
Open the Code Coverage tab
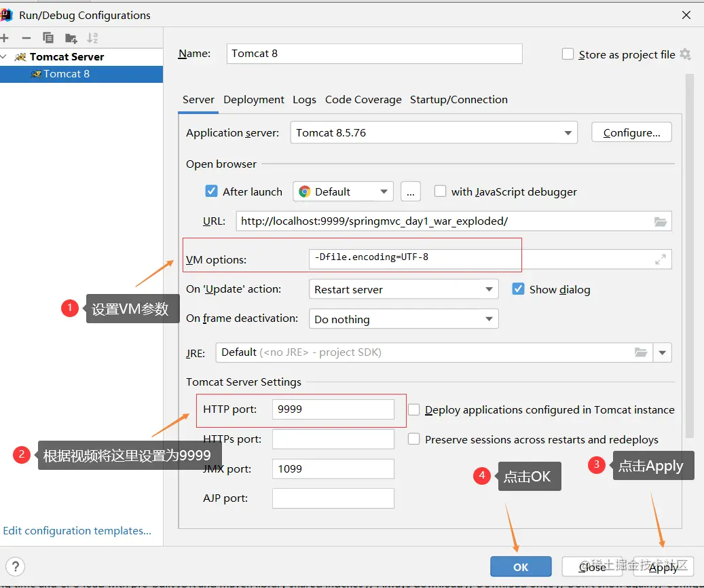tap(363, 100)
